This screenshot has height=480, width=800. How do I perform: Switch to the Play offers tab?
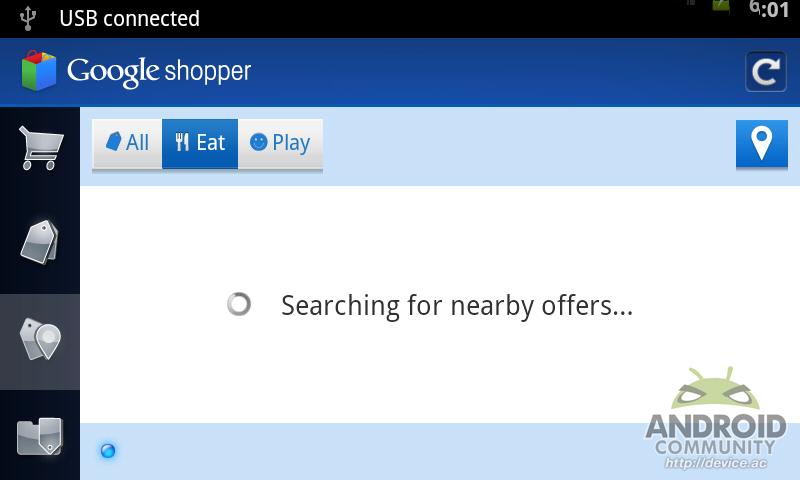(280, 143)
